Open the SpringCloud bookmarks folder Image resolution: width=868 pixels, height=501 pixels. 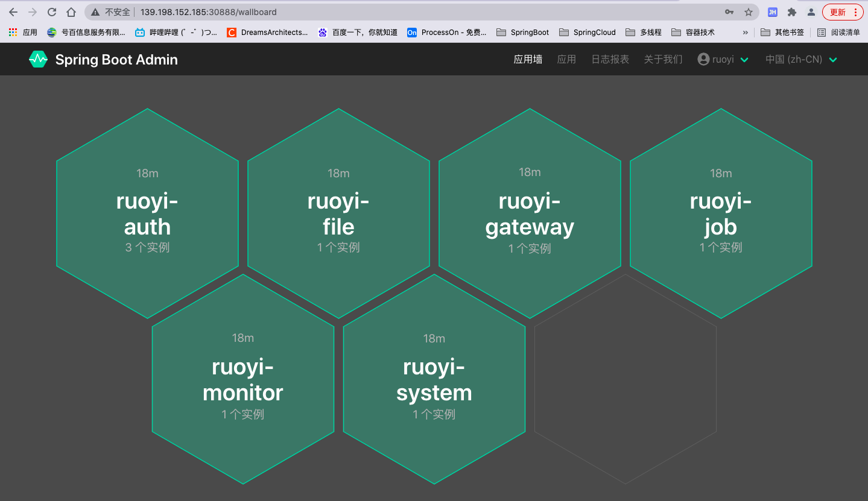pyautogui.click(x=586, y=32)
